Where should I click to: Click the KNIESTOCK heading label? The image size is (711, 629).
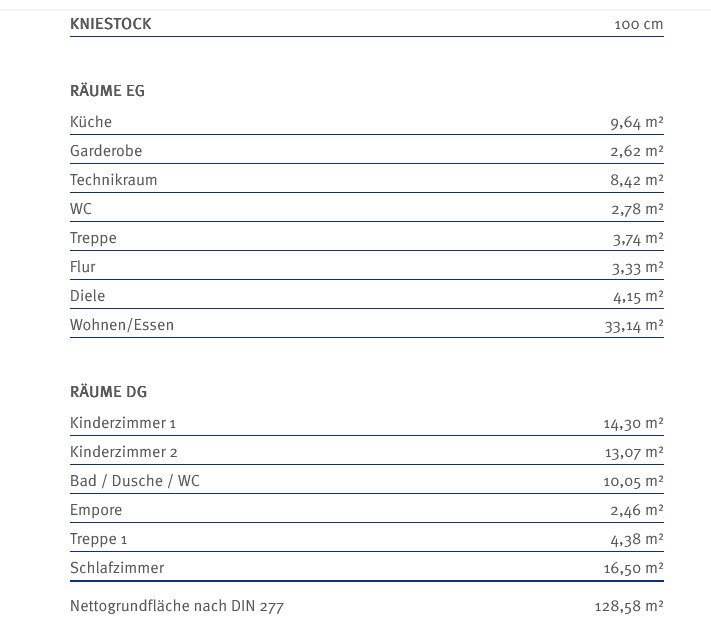[x=111, y=24]
